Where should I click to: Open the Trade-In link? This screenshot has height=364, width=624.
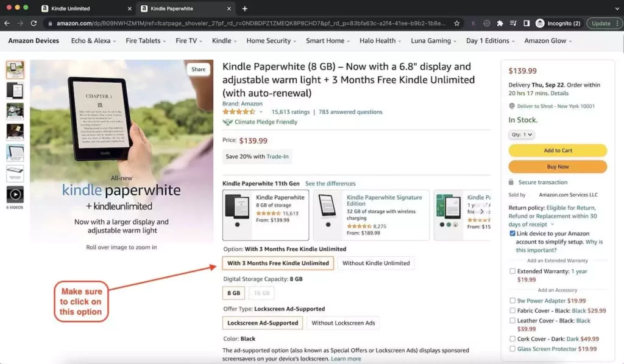277,156
